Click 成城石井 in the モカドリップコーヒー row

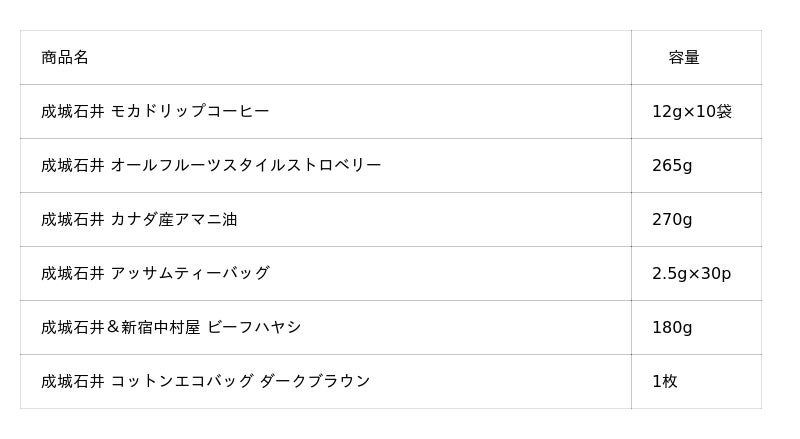pos(72,112)
